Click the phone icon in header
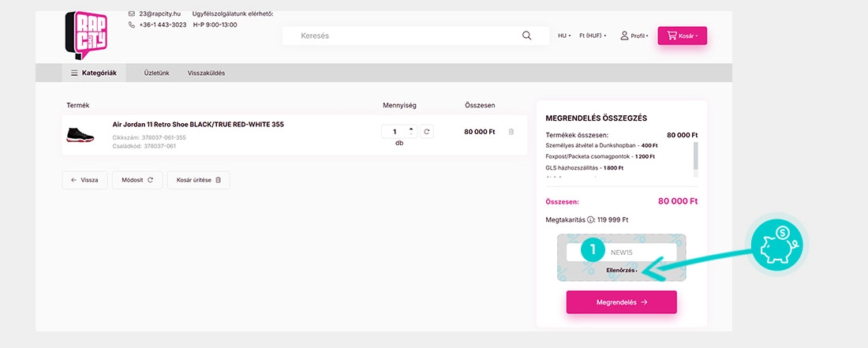 (131, 25)
